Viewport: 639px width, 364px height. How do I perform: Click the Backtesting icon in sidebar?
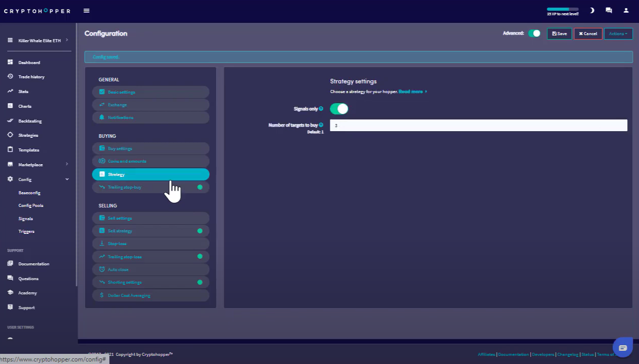coord(10,121)
